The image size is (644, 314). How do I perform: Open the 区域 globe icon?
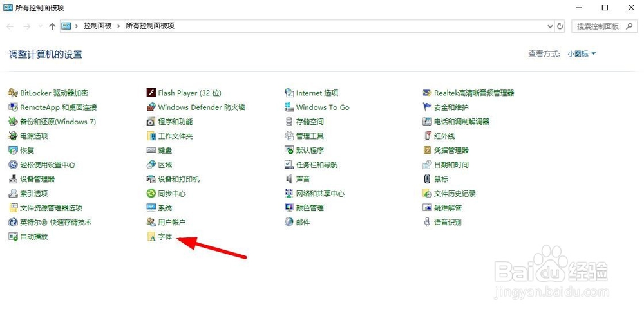click(151, 165)
